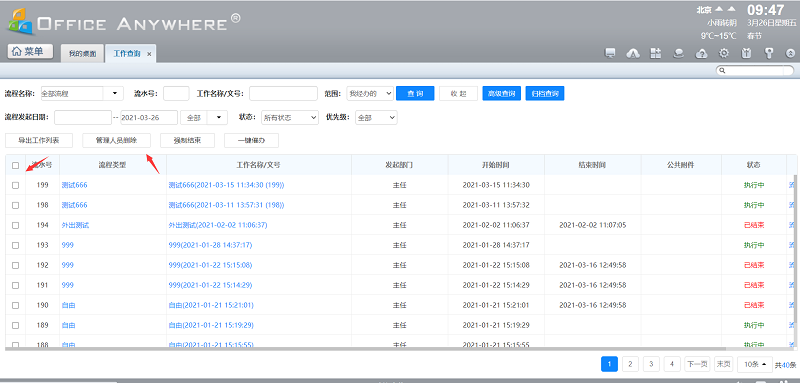This screenshot has height=383, width=800.
Task: Check the box for row 190
Action: click(15, 305)
